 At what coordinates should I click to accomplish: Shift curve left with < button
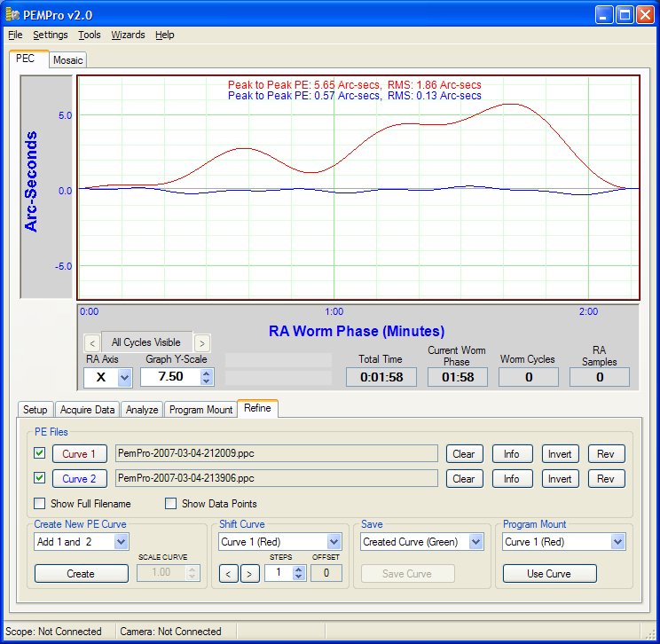[229, 574]
